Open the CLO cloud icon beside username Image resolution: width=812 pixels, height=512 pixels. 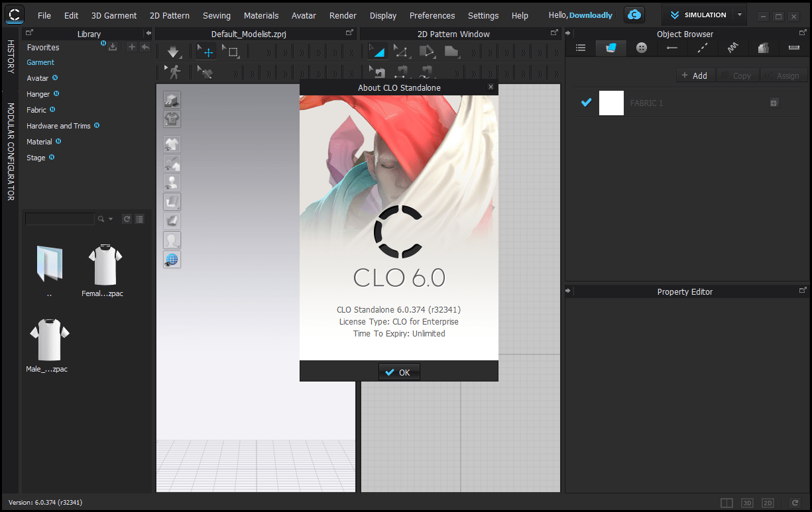[634, 15]
